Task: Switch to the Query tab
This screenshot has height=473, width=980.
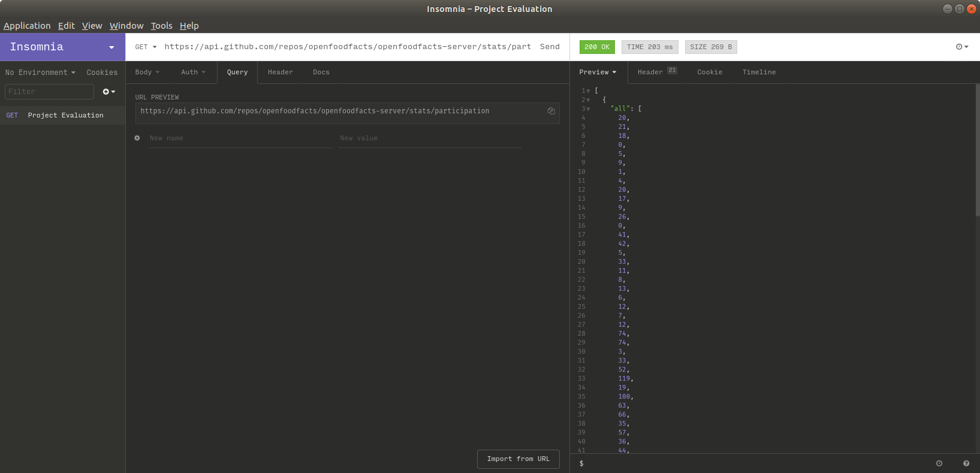Action: click(237, 72)
